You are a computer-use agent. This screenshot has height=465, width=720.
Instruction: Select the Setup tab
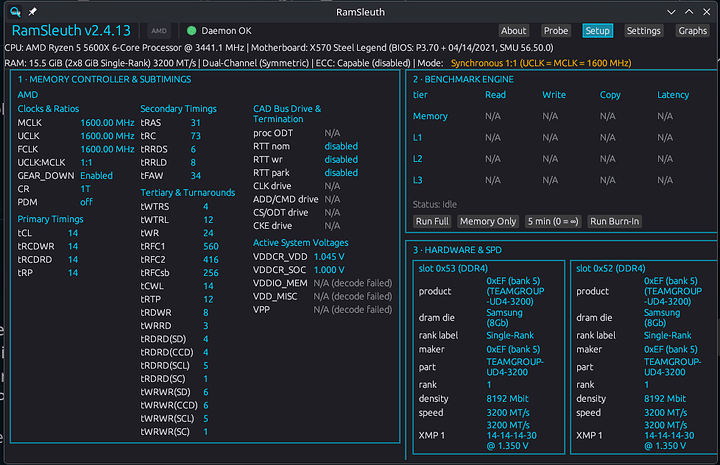597,31
